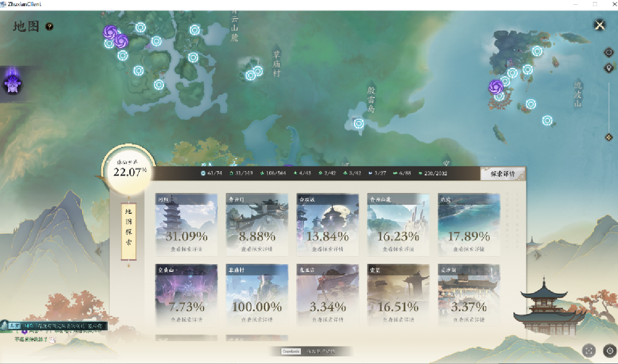The image size is (618, 364).
Task: Click the 230/2032 counter in the stats bar
Action: click(x=433, y=173)
